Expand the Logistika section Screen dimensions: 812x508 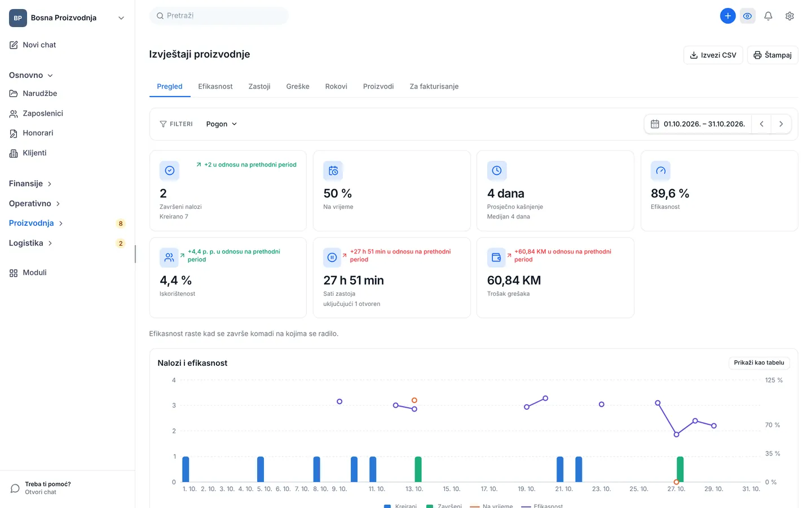(30, 243)
